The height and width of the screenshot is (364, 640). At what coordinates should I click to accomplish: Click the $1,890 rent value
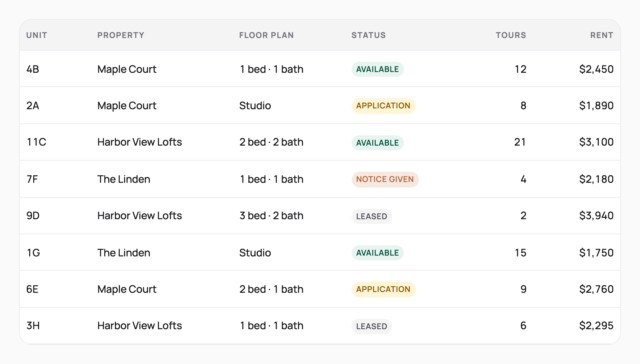click(596, 106)
